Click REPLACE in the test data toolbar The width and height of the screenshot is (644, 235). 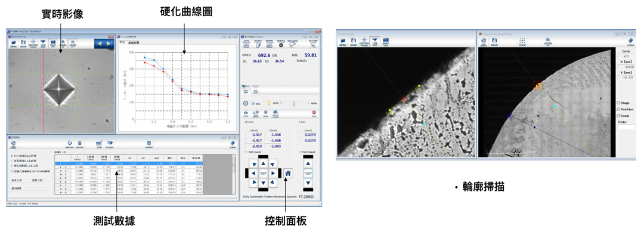tap(69, 144)
